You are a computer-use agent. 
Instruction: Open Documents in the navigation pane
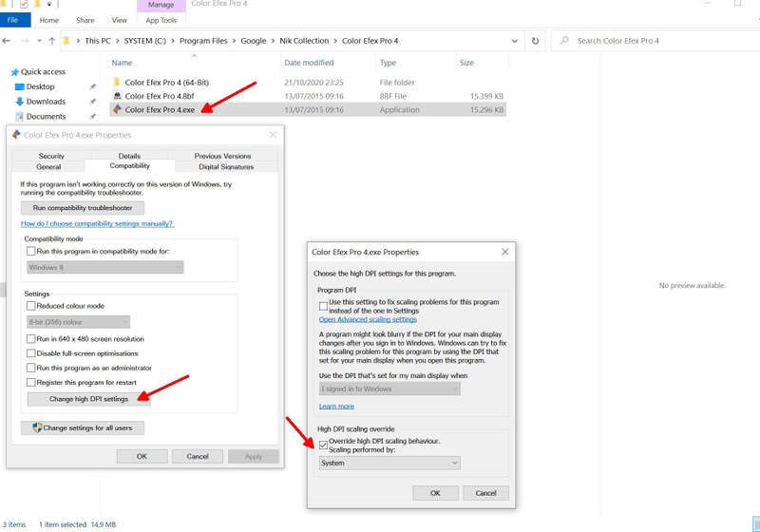[46, 116]
